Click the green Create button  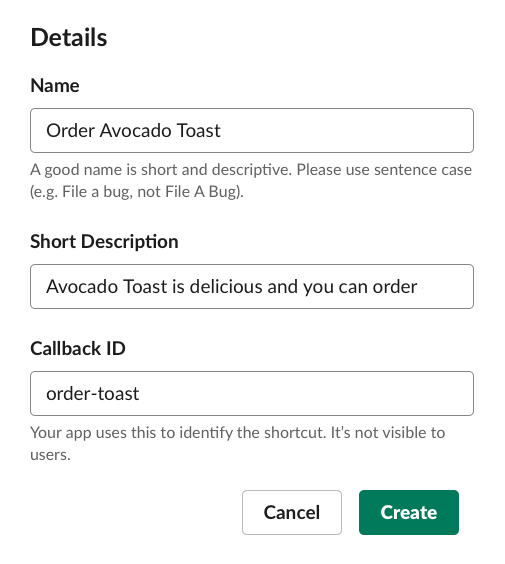point(409,512)
